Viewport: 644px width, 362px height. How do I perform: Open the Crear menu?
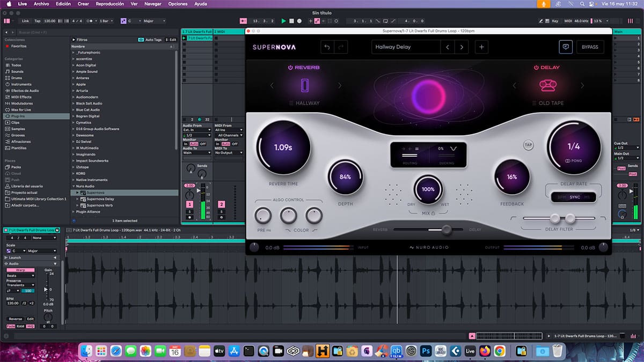coord(83,4)
